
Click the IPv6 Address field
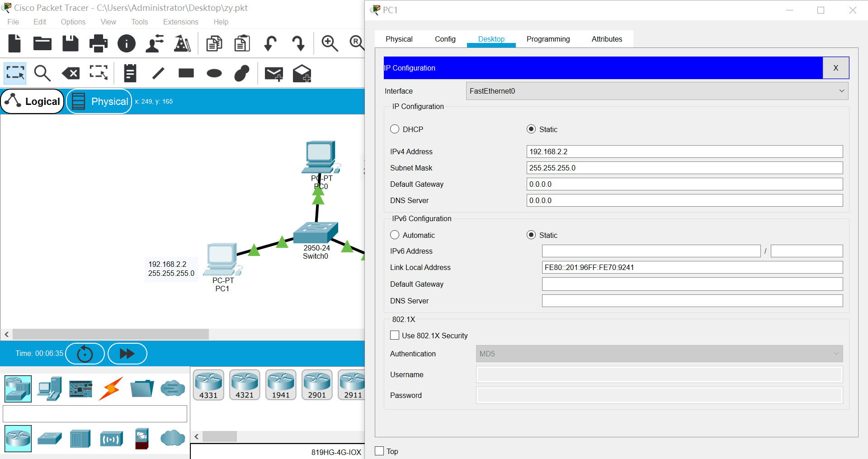[x=651, y=251]
